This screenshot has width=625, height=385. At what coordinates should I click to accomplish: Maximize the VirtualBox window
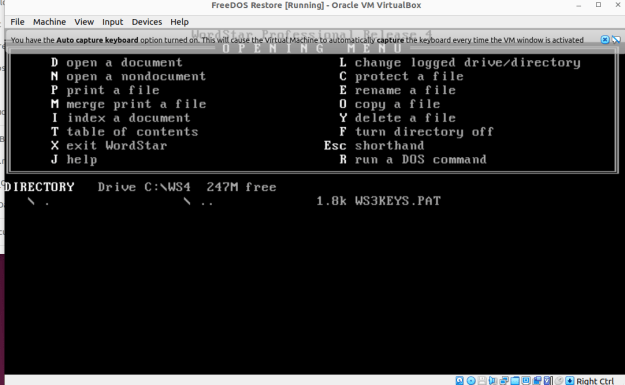click(598, 5)
